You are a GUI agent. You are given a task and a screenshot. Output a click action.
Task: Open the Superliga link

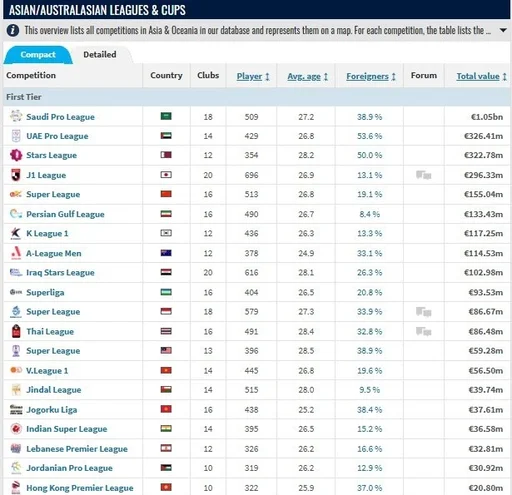point(45,293)
